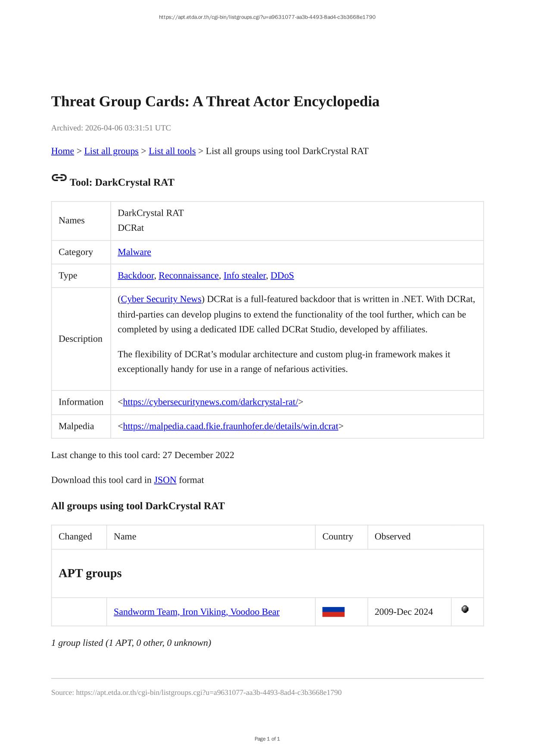Select the Reconnaissance type link
Image resolution: width=535 pixels, height=756 pixels.
click(189, 276)
